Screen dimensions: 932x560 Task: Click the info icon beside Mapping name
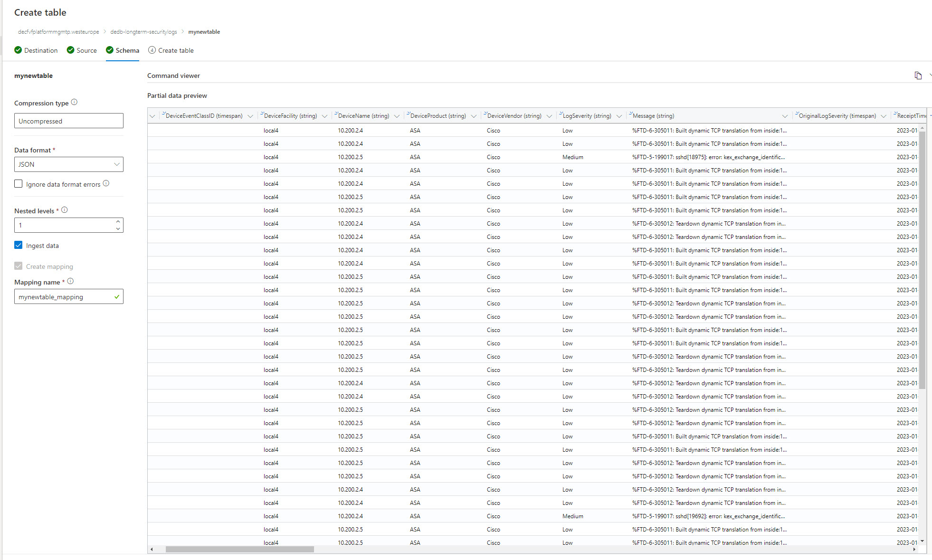[70, 281]
